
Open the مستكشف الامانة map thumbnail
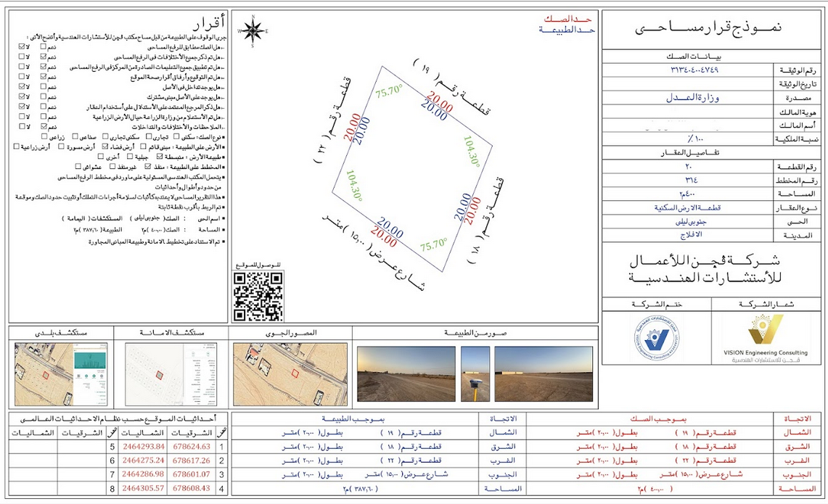(171, 374)
